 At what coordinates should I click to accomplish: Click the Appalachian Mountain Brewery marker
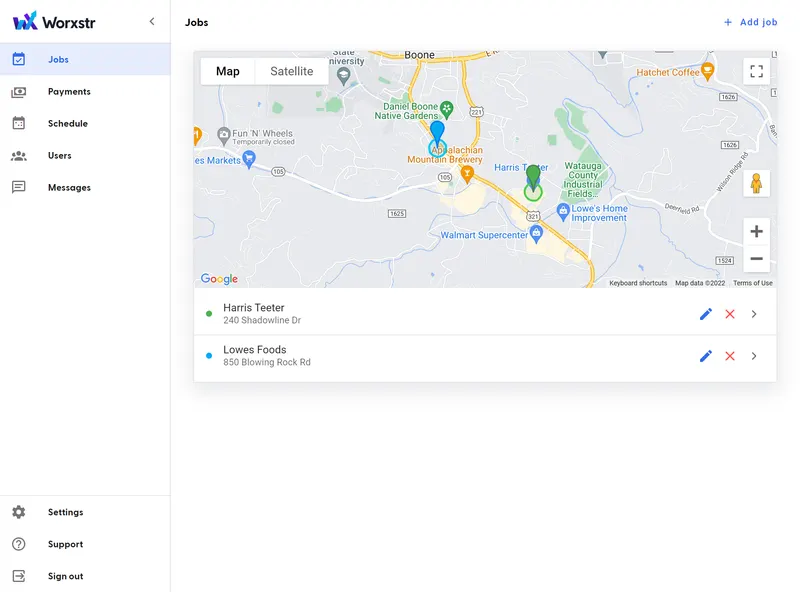[x=466, y=175]
